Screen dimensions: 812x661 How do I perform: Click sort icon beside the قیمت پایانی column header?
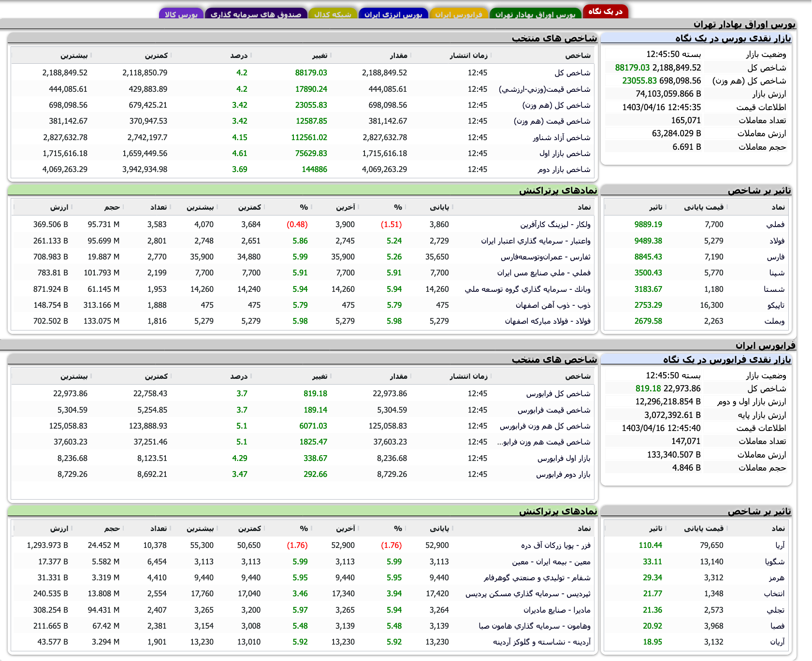[x=727, y=206]
